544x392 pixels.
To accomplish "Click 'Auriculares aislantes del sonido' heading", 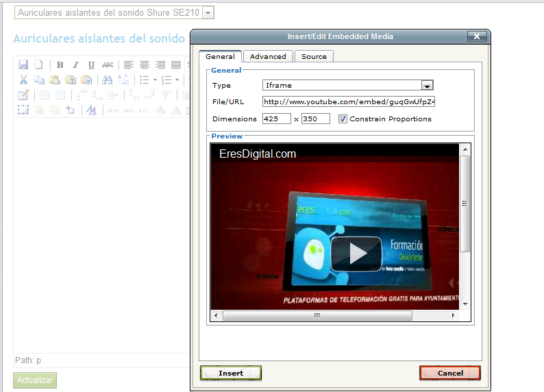I will click(x=99, y=38).
